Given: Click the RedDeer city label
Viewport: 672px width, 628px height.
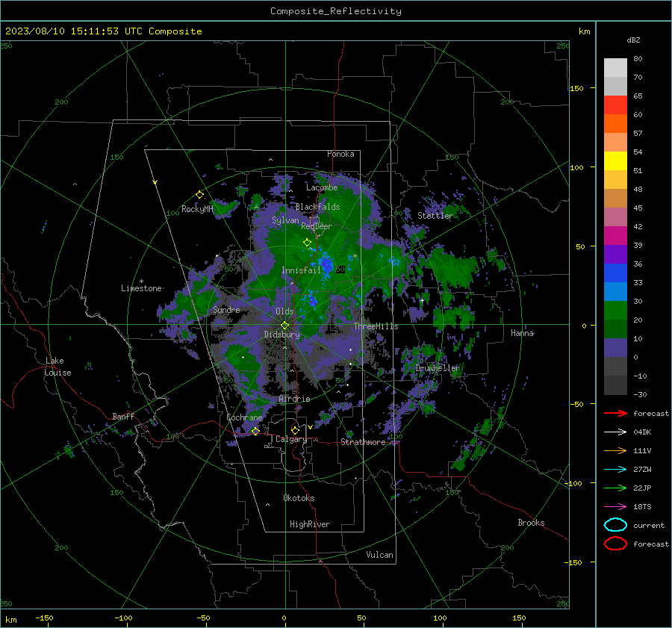Looking at the screenshot, I should point(317,226).
